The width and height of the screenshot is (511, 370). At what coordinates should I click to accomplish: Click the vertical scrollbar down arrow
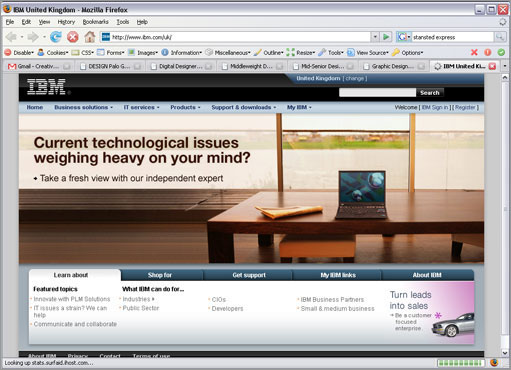tap(505, 352)
